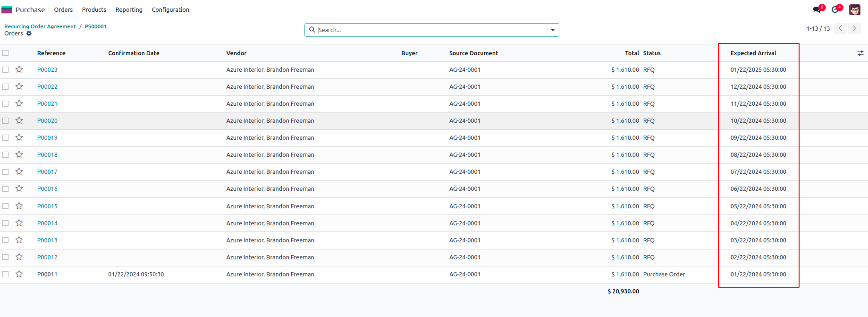Open the messages chat icon
Image resolution: width=868 pixels, height=317 pixels.
[817, 9]
